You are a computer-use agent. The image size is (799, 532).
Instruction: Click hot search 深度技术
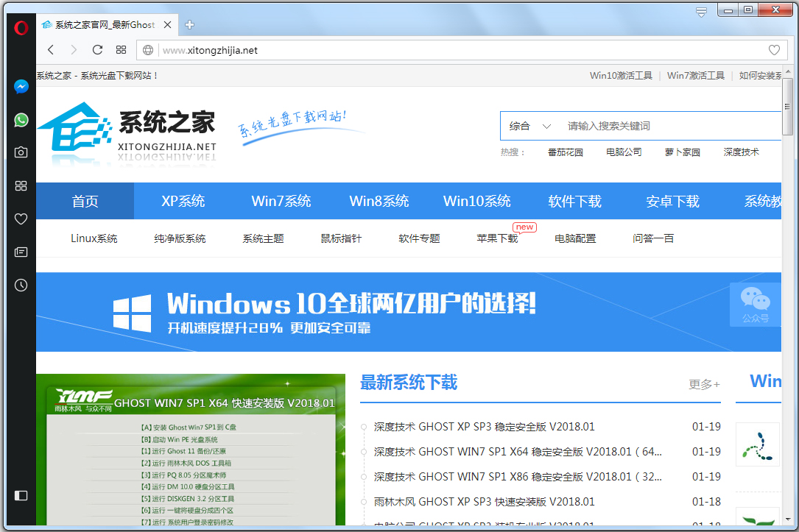pyautogui.click(x=741, y=152)
